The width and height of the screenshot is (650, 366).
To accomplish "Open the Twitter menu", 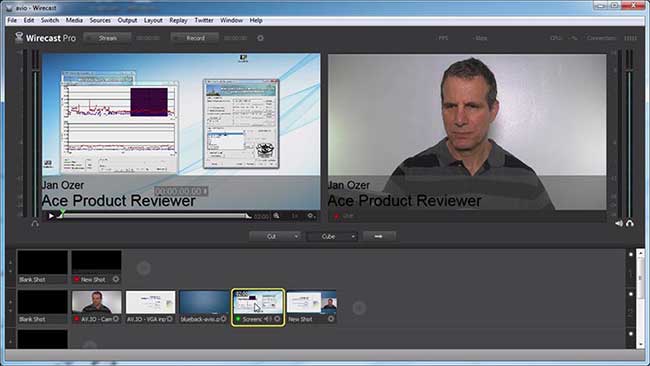I will pyautogui.click(x=204, y=20).
